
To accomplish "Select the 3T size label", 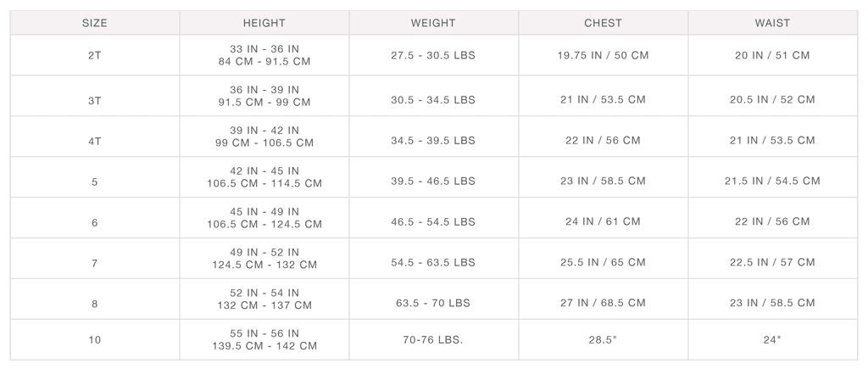I will [x=94, y=100].
